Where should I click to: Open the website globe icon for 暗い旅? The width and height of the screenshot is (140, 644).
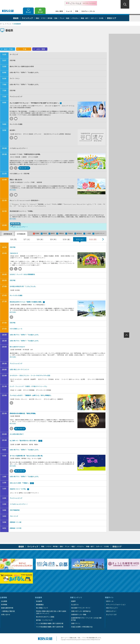pos(11,471)
